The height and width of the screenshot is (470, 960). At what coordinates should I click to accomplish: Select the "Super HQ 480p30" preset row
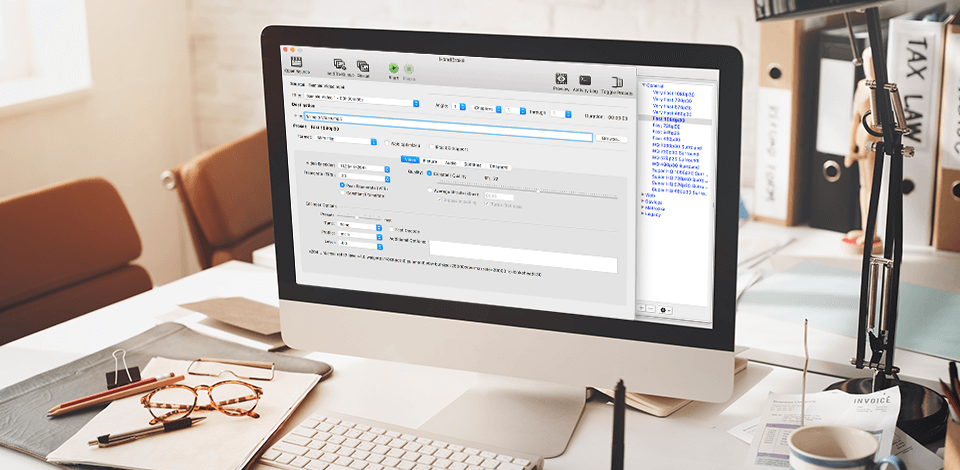(x=679, y=192)
